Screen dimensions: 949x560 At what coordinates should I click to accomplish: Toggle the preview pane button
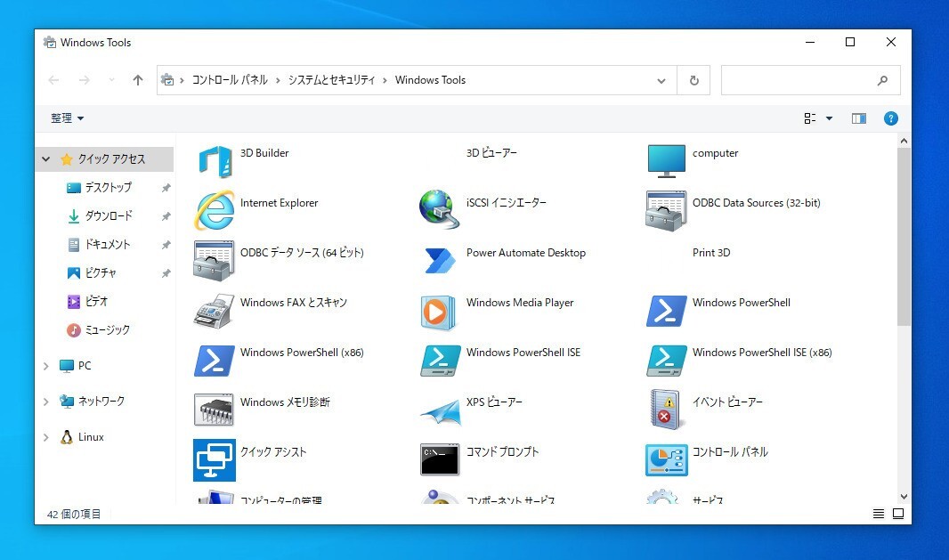click(x=858, y=118)
